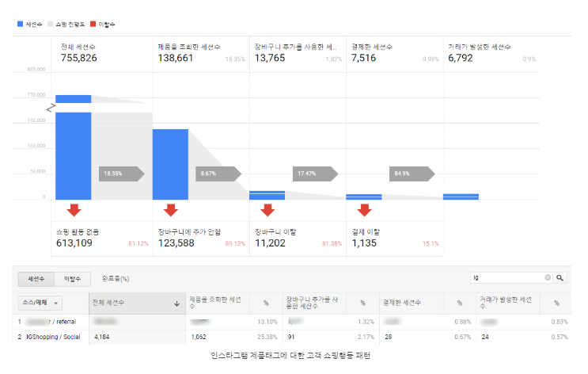
Task: Click the 15.1% drop-off percentage
Action: coord(431,244)
